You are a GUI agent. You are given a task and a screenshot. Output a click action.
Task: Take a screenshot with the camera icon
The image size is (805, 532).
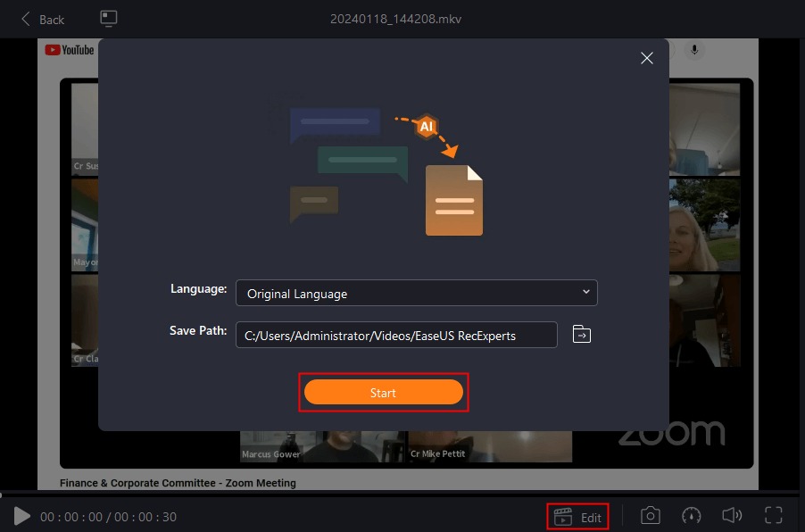pos(651,516)
